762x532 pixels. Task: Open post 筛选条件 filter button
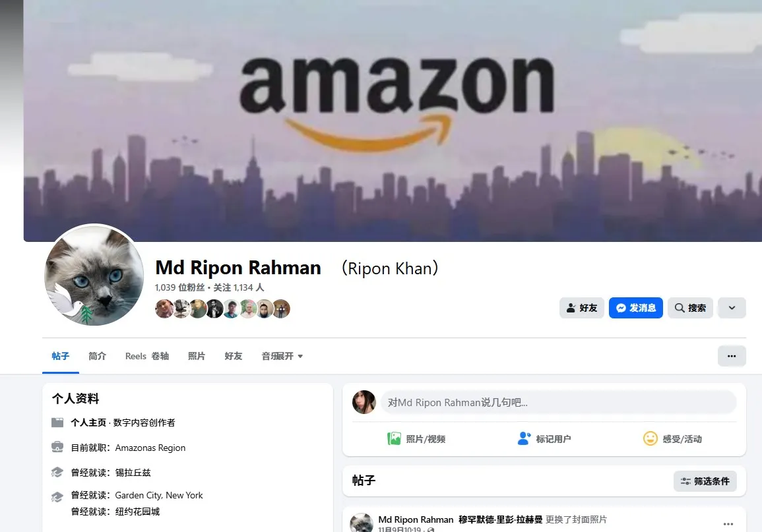pos(705,481)
